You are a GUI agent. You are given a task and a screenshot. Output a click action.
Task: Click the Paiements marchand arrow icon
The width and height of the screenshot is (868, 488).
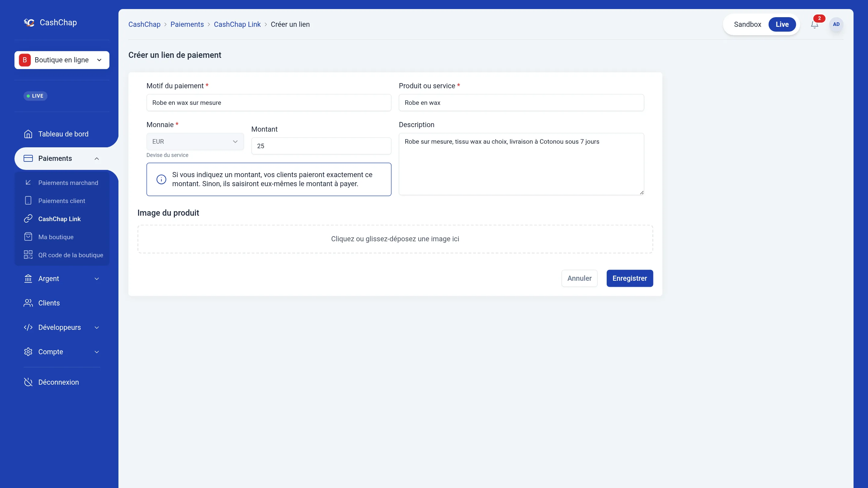coord(28,183)
